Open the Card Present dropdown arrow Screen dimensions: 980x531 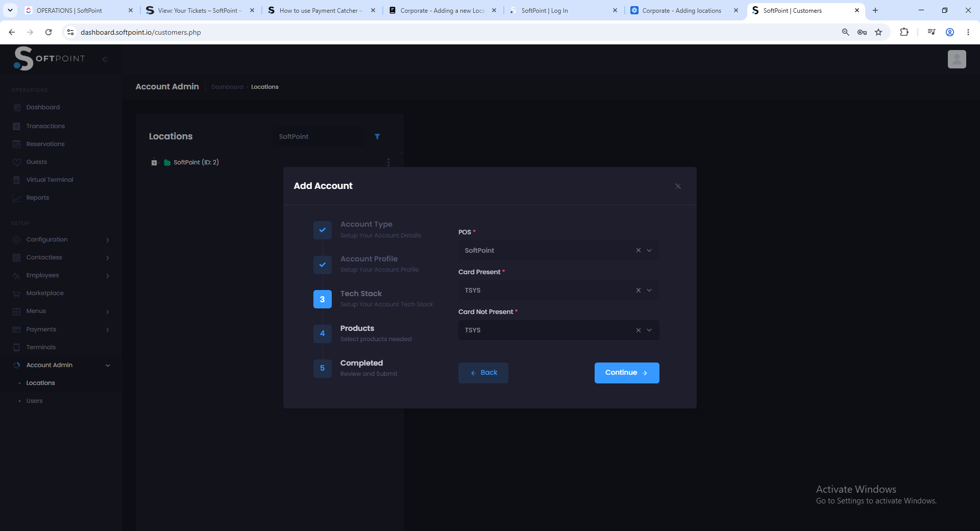[649, 290]
